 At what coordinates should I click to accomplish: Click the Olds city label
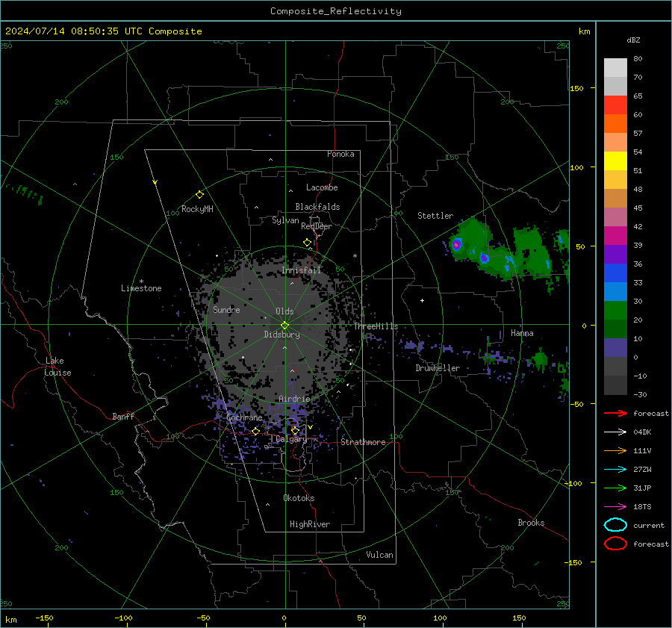click(284, 311)
